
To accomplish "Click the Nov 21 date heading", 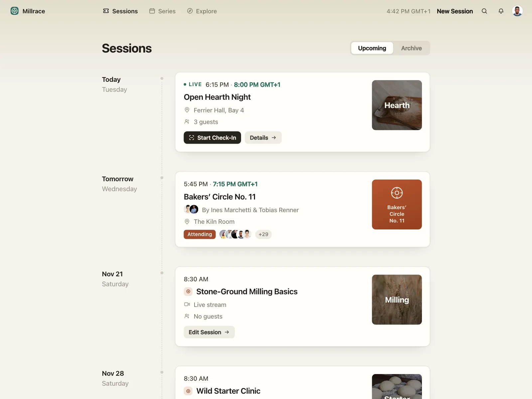I will (x=112, y=274).
